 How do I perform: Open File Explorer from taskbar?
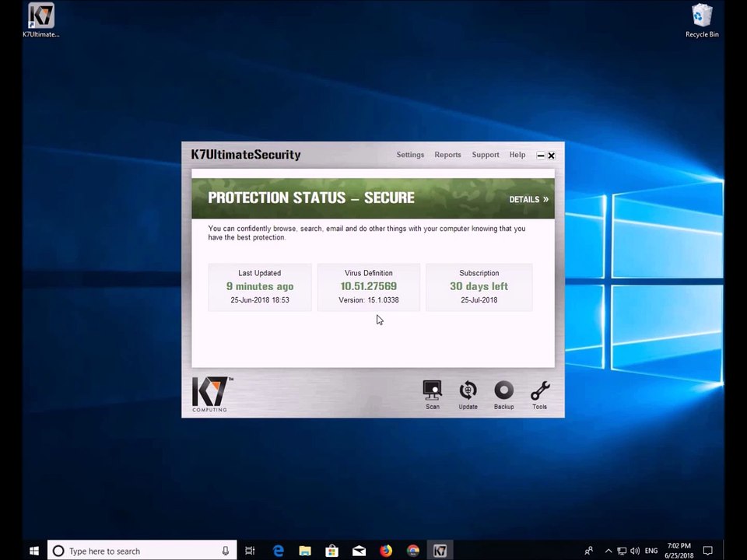click(x=305, y=551)
